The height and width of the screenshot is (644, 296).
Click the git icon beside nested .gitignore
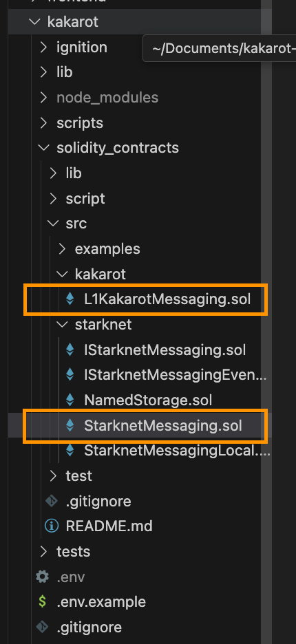tap(52, 501)
